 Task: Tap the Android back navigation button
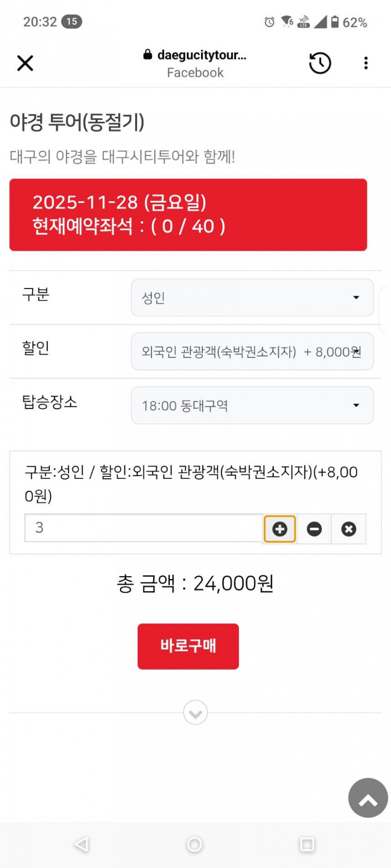[x=81, y=844]
